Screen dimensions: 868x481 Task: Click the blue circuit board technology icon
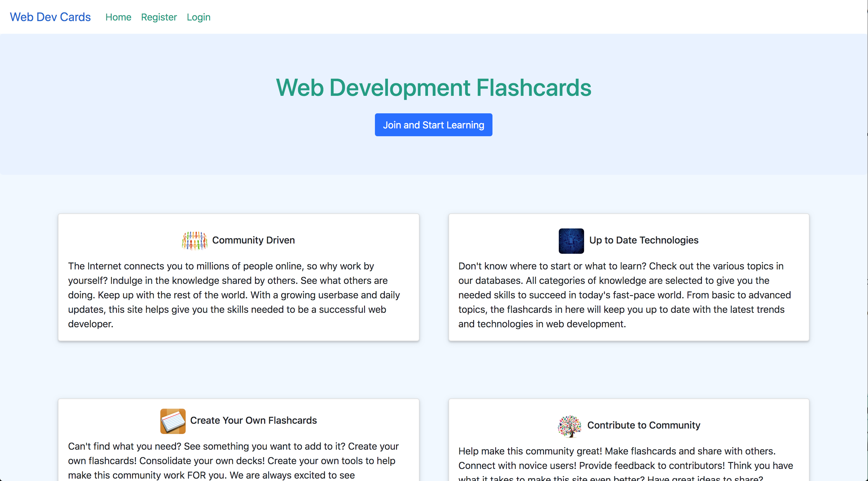[x=571, y=241]
